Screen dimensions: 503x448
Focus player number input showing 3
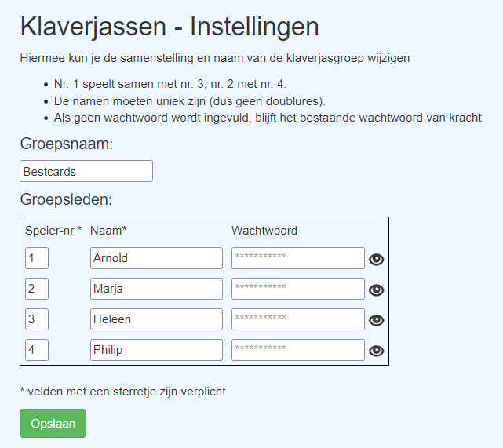(37, 319)
